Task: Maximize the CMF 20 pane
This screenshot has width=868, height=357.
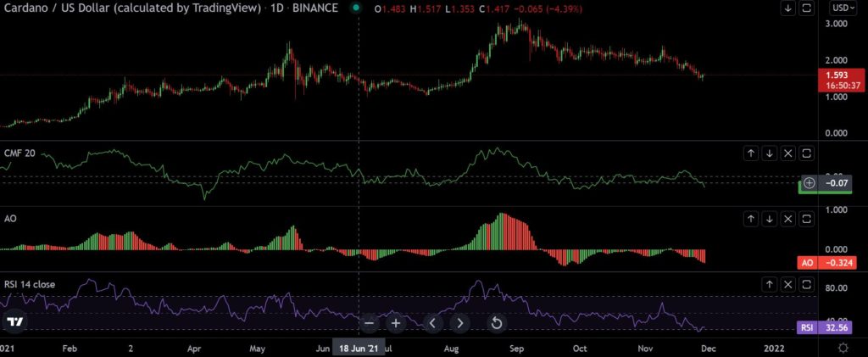Action: tap(807, 153)
